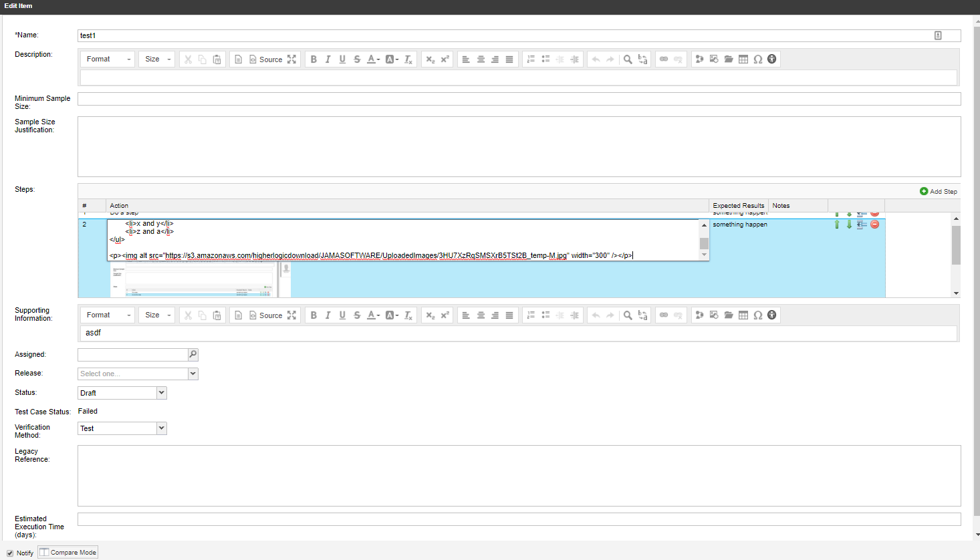Move step 2 up with the green arrow
980x560 pixels.
pos(836,225)
